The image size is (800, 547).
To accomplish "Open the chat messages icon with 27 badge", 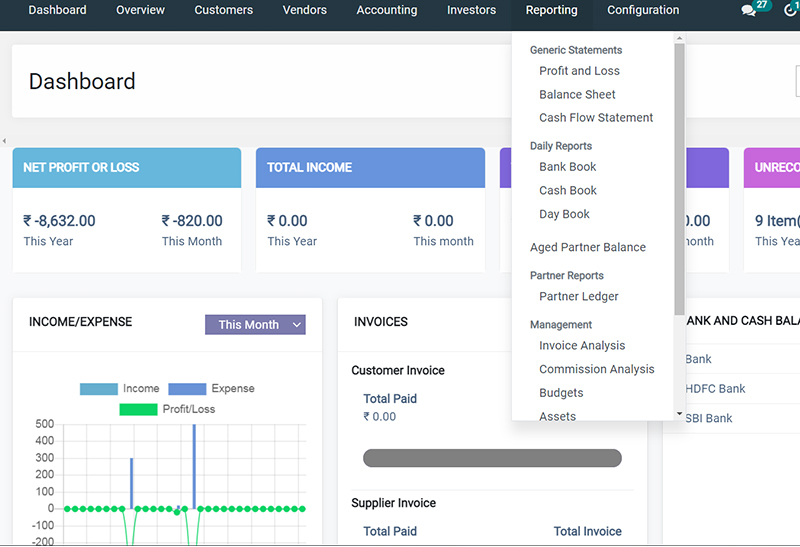I will tap(749, 10).
